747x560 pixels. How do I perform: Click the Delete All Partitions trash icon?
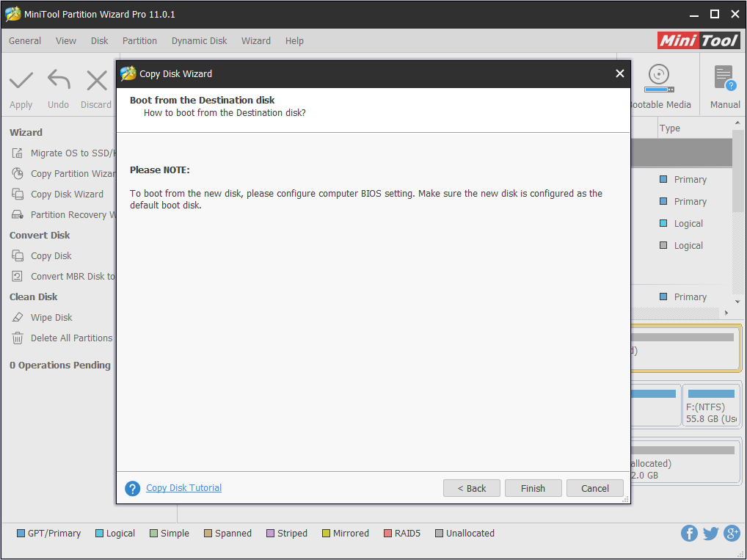coord(18,338)
